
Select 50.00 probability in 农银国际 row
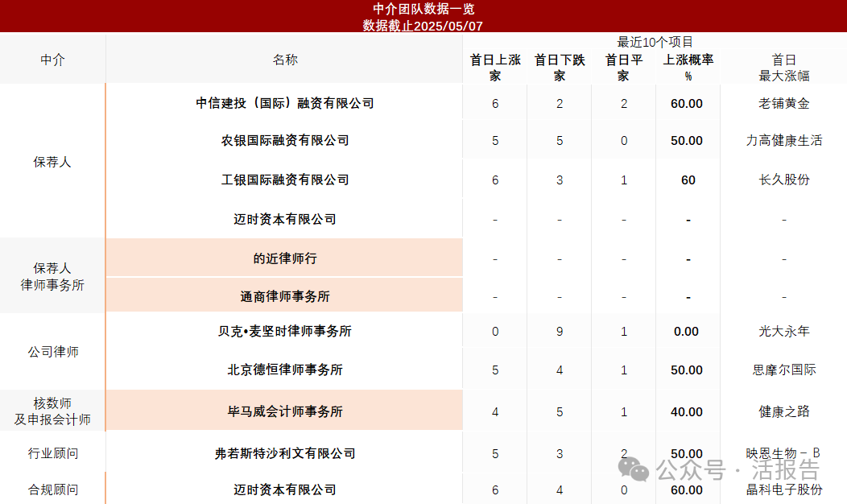pyautogui.click(x=687, y=140)
